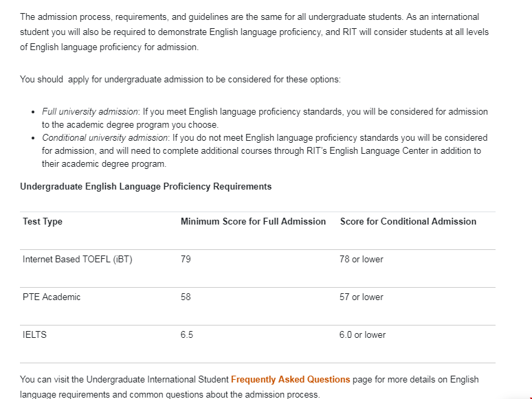Select the PTE Academic row label

[x=52, y=297]
